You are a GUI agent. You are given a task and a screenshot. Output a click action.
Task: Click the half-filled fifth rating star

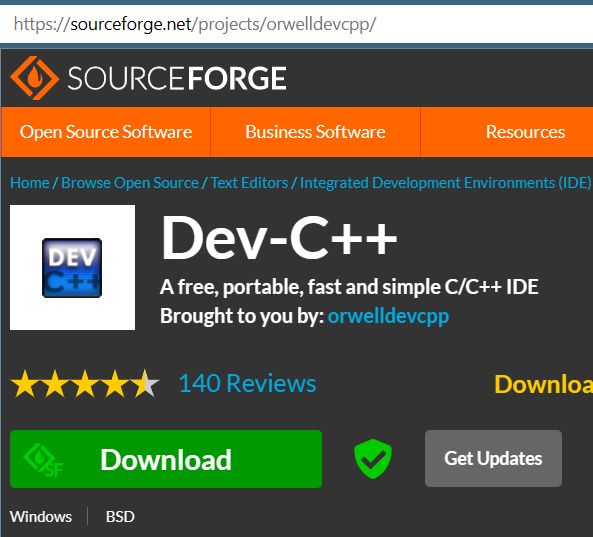(145, 383)
